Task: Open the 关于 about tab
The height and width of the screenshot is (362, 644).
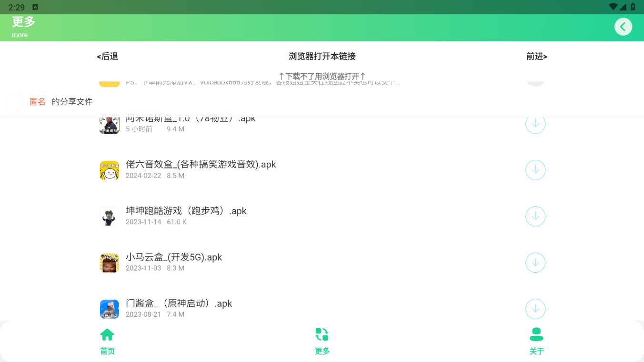Action: click(x=536, y=341)
